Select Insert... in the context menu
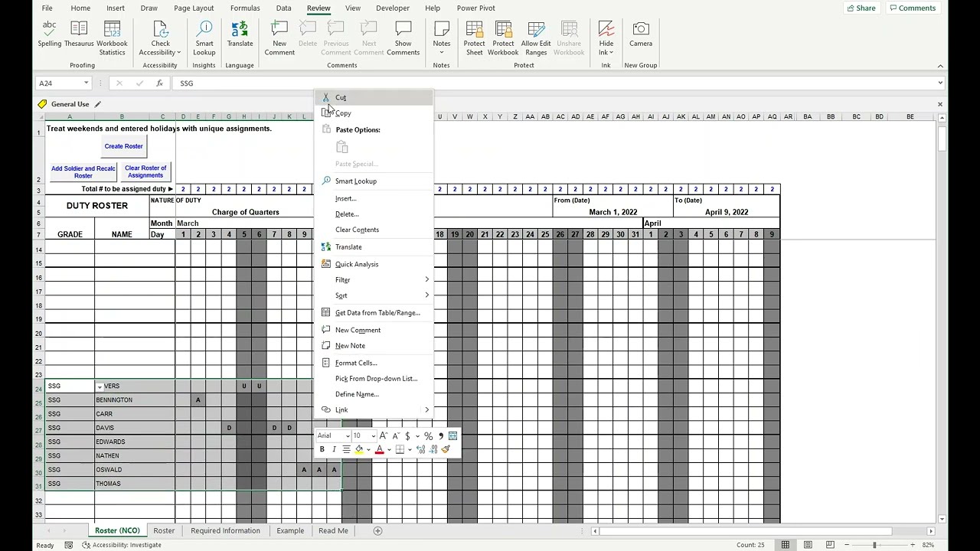980x551 pixels. (x=374, y=198)
